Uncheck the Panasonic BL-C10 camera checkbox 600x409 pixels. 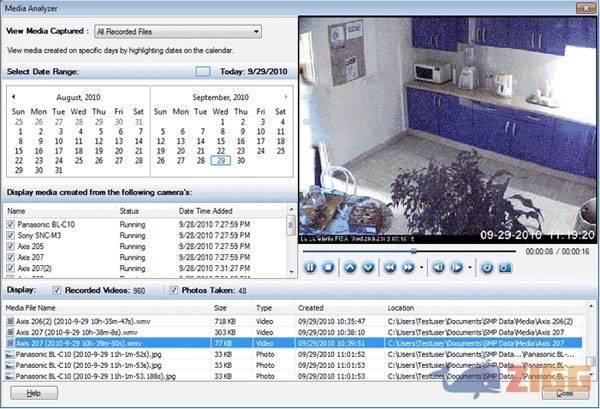coord(12,225)
